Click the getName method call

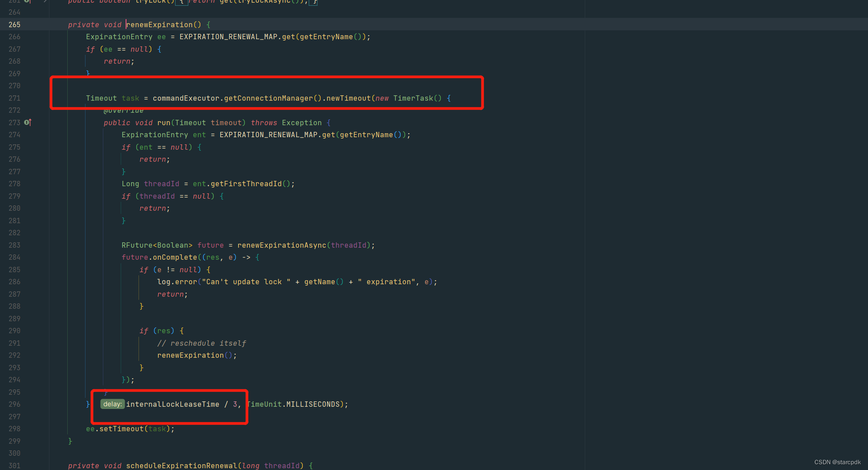click(x=320, y=282)
